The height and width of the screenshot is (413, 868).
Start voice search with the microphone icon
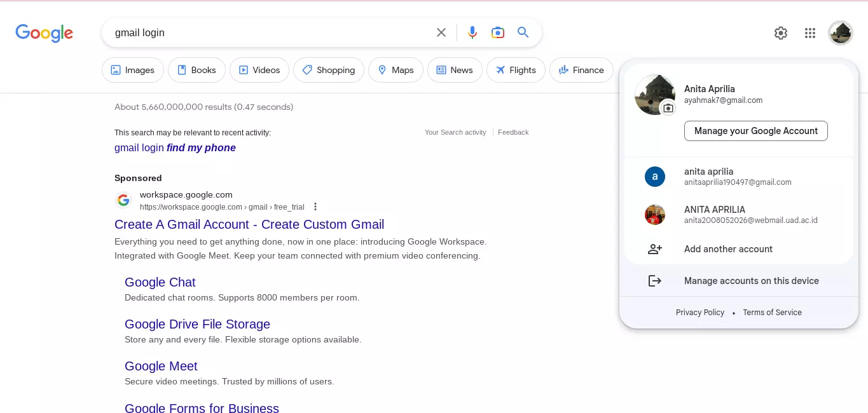(472, 32)
